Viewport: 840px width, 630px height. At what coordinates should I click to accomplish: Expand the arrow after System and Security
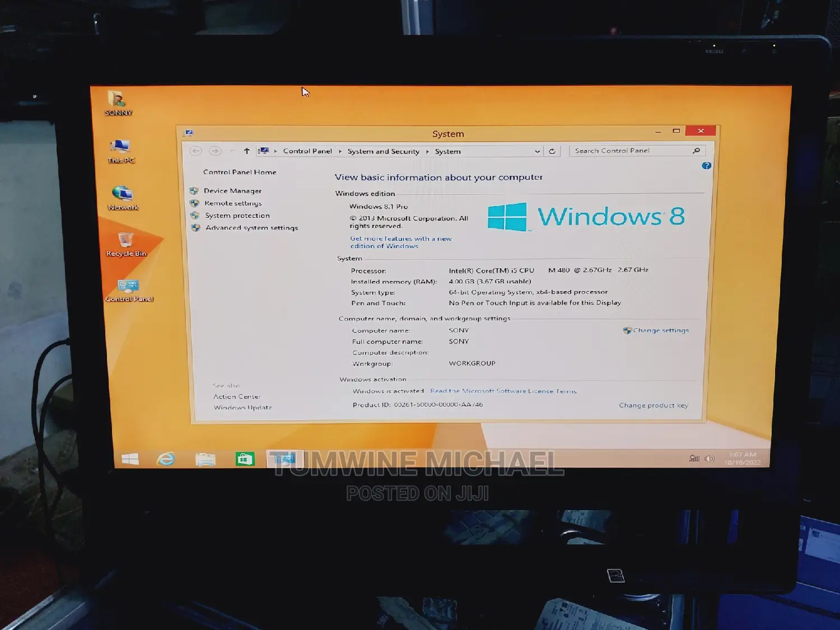(x=427, y=151)
